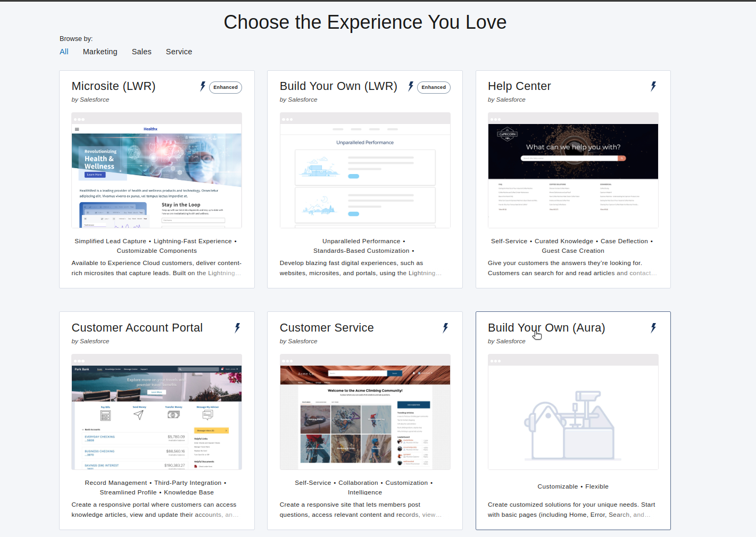
Task: Click lightning bolt icon on Microsite (LWR)
Action: pos(203,86)
